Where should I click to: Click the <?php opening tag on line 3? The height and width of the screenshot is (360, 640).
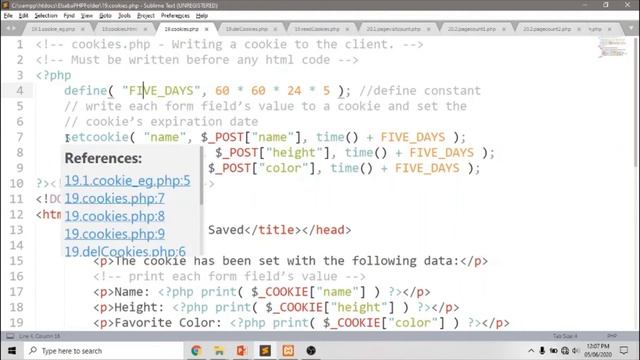[53, 76]
